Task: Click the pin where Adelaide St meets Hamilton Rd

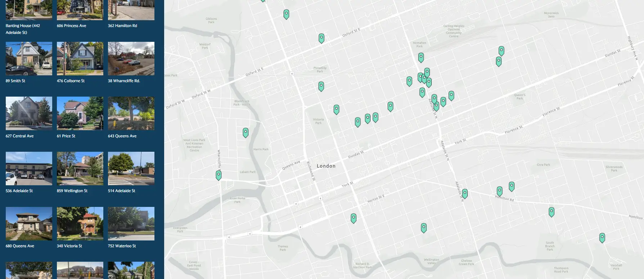Action: tap(465, 194)
